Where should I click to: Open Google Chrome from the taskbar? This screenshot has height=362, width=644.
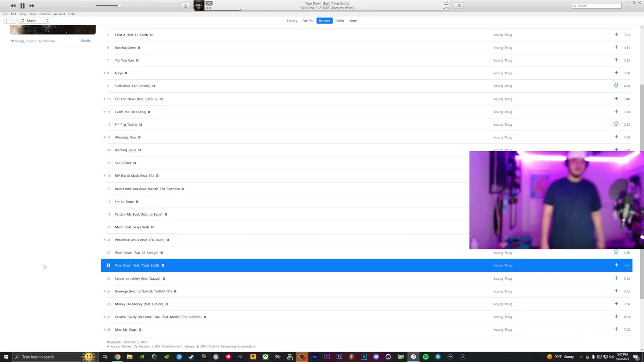117,357
